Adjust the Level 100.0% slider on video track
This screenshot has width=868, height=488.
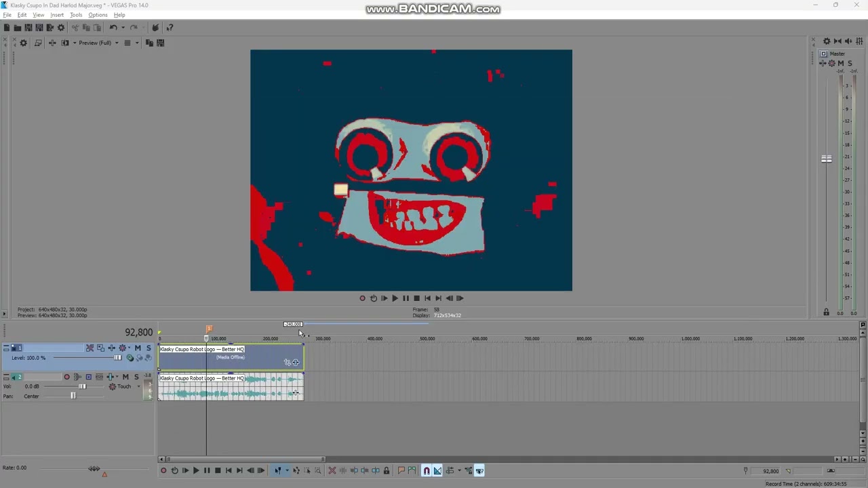(x=117, y=358)
